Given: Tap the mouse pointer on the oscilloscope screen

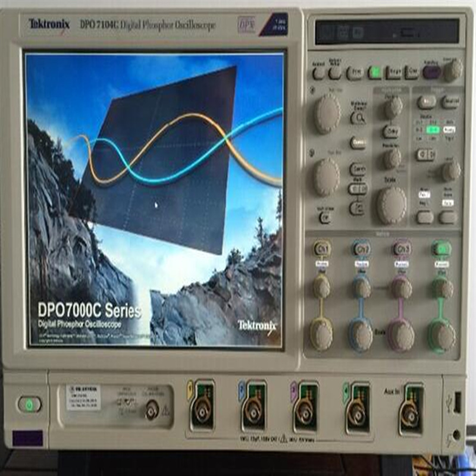Looking at the screenshot, I should coord(156,205).
